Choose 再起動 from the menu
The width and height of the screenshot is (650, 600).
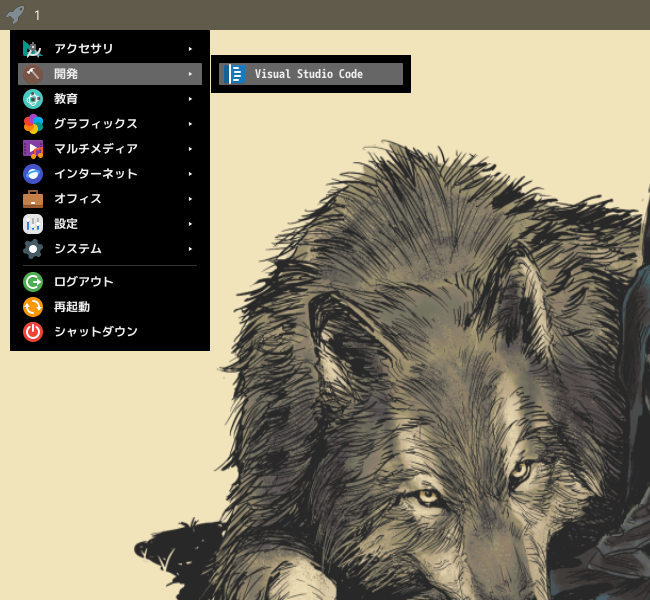pos(110,307)
